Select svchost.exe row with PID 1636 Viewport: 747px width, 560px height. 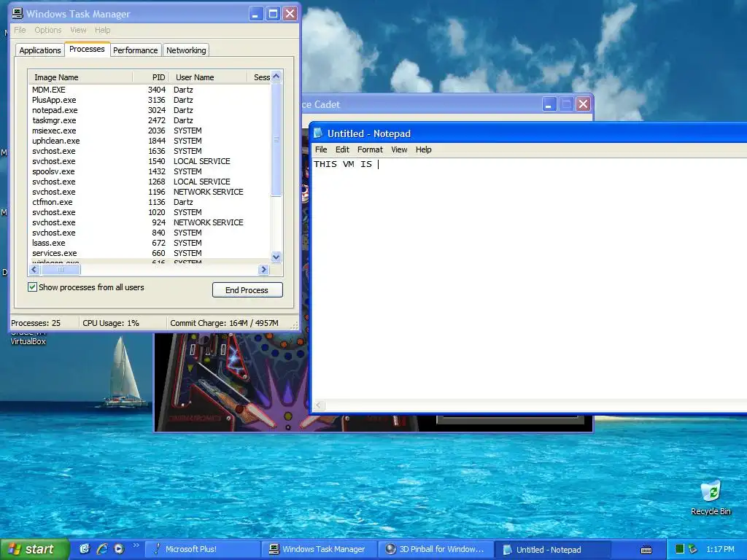[x=149, y=151]
